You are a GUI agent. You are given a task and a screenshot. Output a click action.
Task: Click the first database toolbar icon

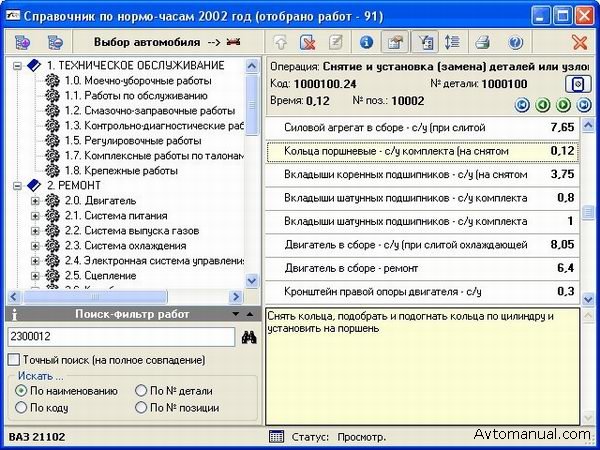22,42
